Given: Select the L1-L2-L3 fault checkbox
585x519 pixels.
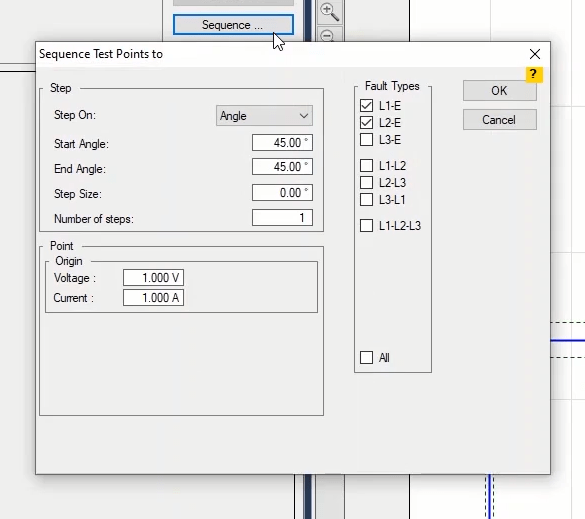Looking at the screenshot, I should (366, 225).
